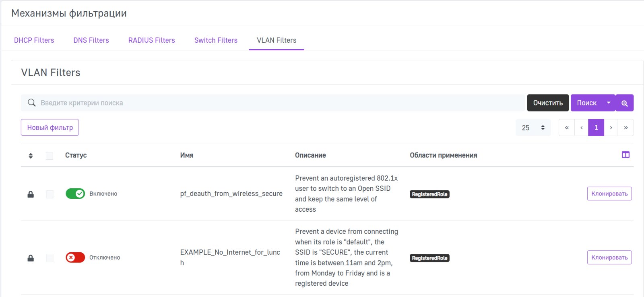Go to first page with double-left arrow

point(567,128)
